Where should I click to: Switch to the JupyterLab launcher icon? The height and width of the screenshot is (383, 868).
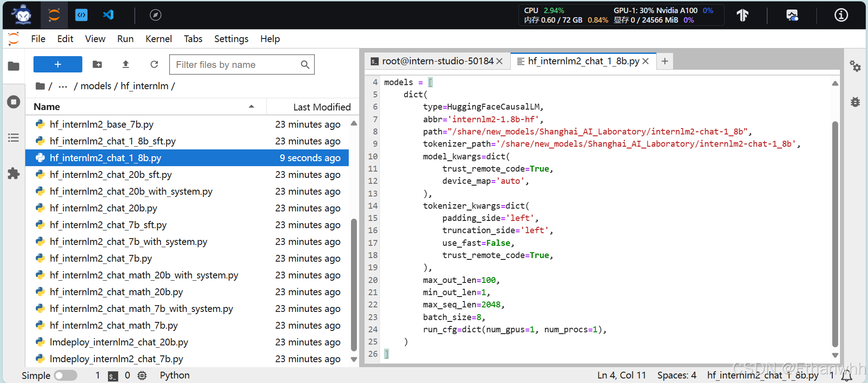tap(54, 15)
